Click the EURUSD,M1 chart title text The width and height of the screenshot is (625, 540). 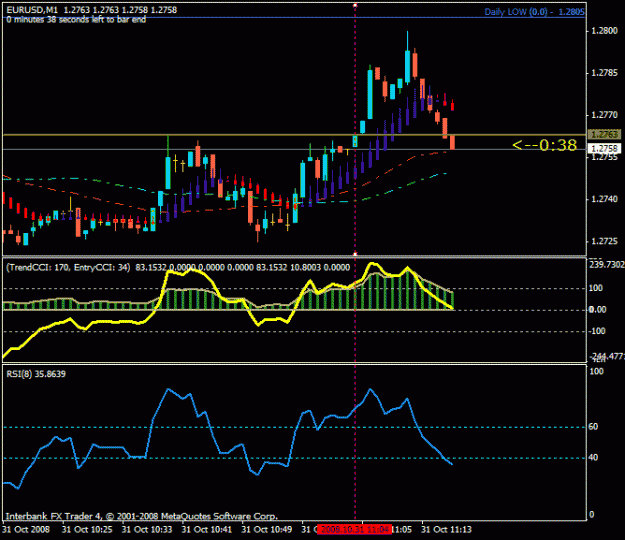(x=32, y=10)
